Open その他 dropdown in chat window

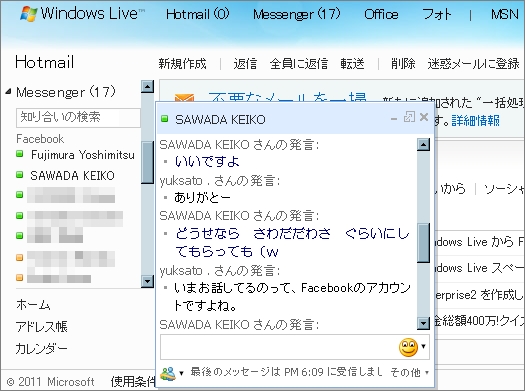point(409,372)
